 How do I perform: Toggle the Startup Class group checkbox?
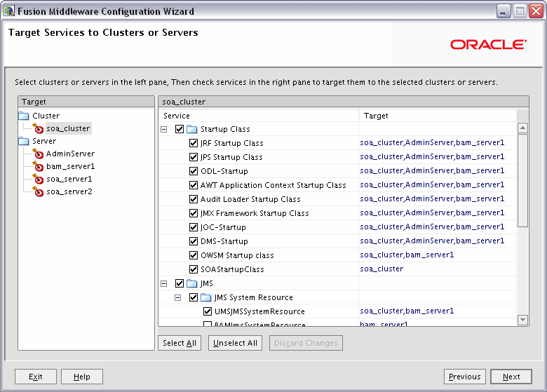click(x=180, y=129)
